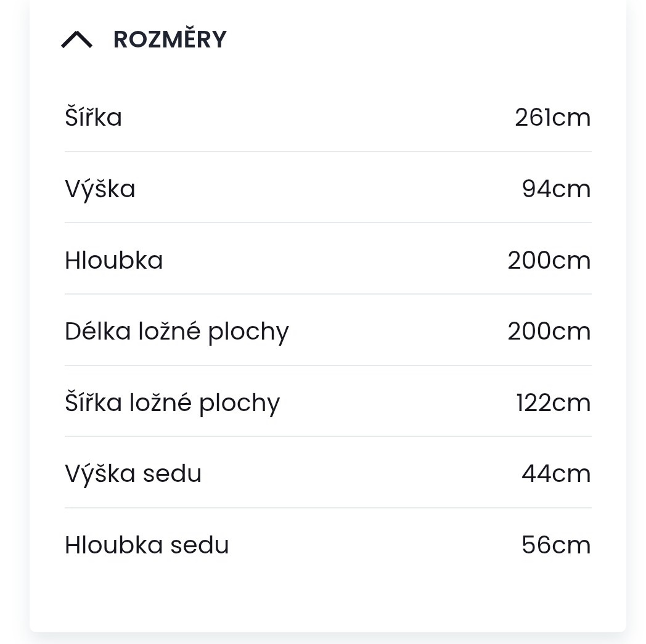Image resolution: width=646 pixels, height=644 pixels.
Task: Click the Výška sedu table row
Action: 328,473
